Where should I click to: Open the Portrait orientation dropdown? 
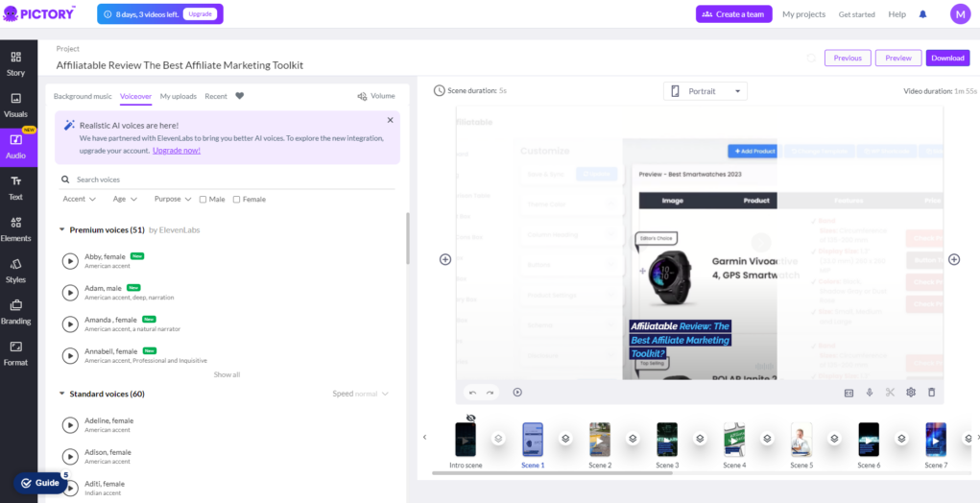click(705, 91)
